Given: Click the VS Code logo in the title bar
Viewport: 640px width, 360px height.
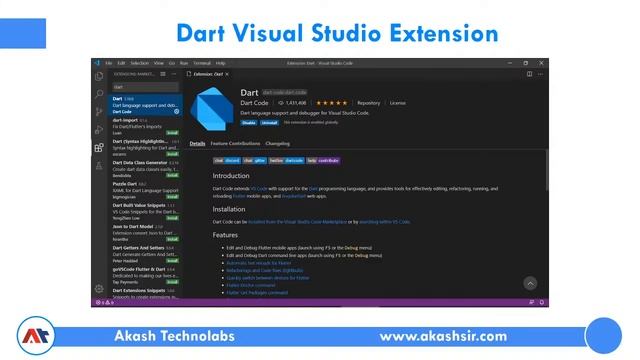Looking at the screenshot, I should coord(97,63).
